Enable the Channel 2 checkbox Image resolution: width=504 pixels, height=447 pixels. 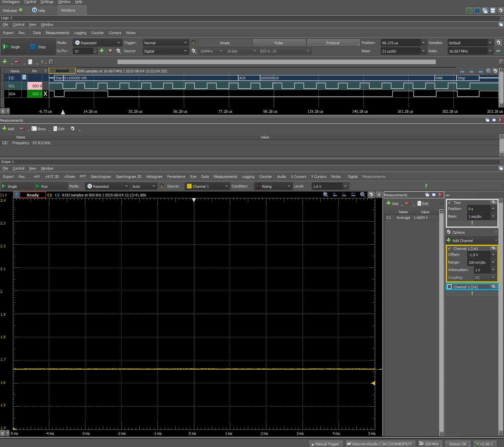449,287
